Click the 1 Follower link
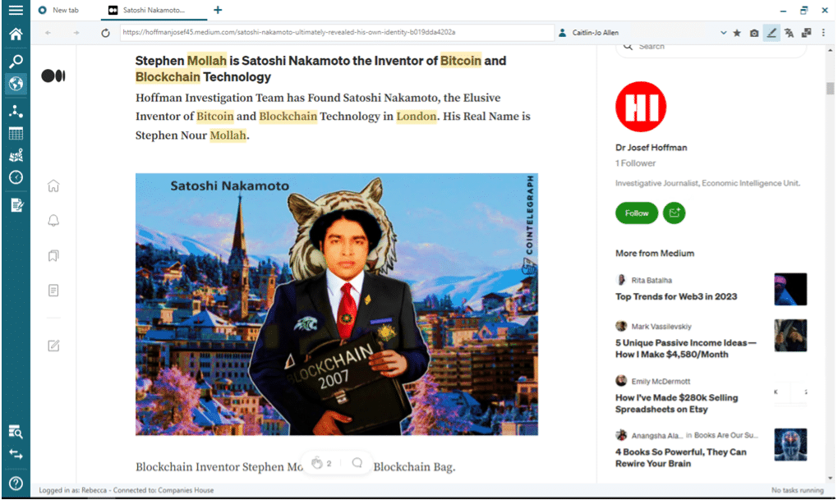This screenshot has height=504, width=838. pyautogui.click(x=635, y=163)
